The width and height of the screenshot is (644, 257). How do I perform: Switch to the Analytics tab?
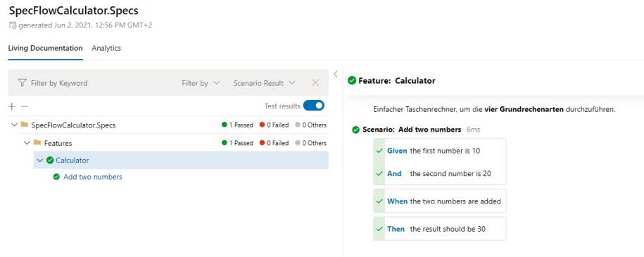pyautogui.click(x=106, y=48)
